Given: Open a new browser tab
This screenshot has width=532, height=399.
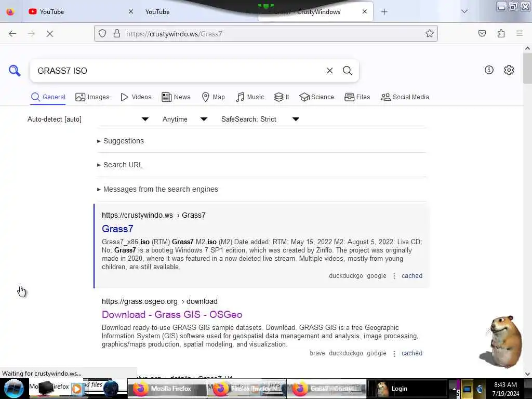Looking at the screenshot, I should tap(384, 12).
